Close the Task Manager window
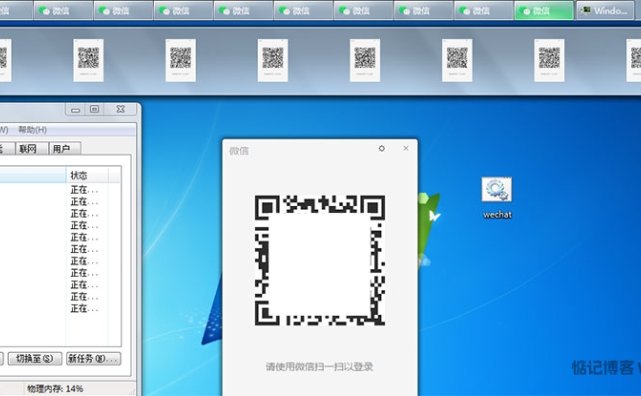This screenshot has height=396, width=641. click(120, 110)
